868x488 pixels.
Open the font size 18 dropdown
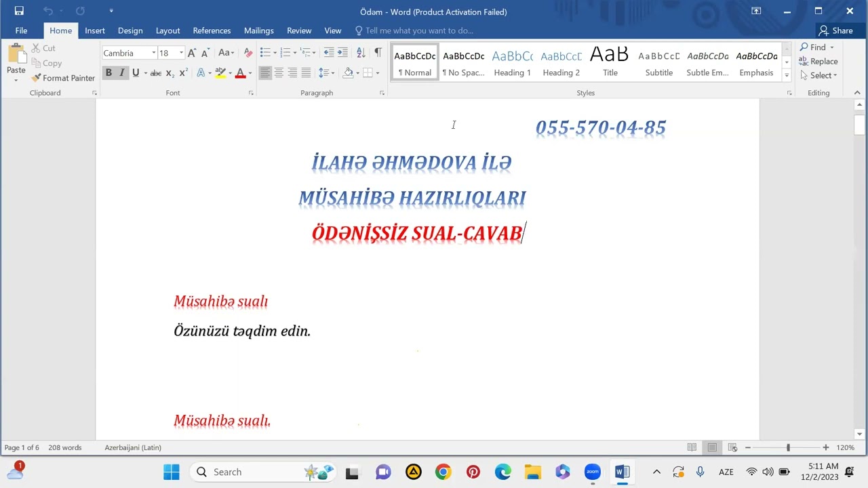181,53
